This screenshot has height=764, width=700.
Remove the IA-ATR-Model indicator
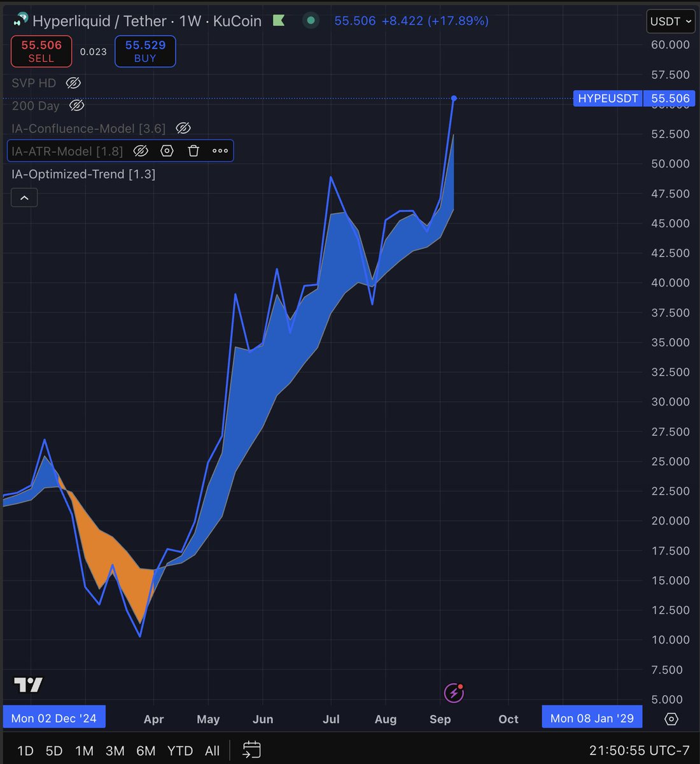click(193, 151)
